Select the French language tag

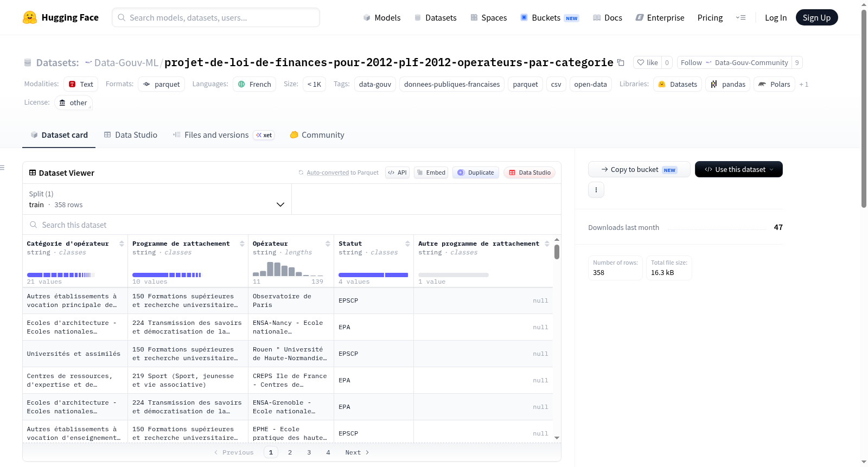click(254, 84)
